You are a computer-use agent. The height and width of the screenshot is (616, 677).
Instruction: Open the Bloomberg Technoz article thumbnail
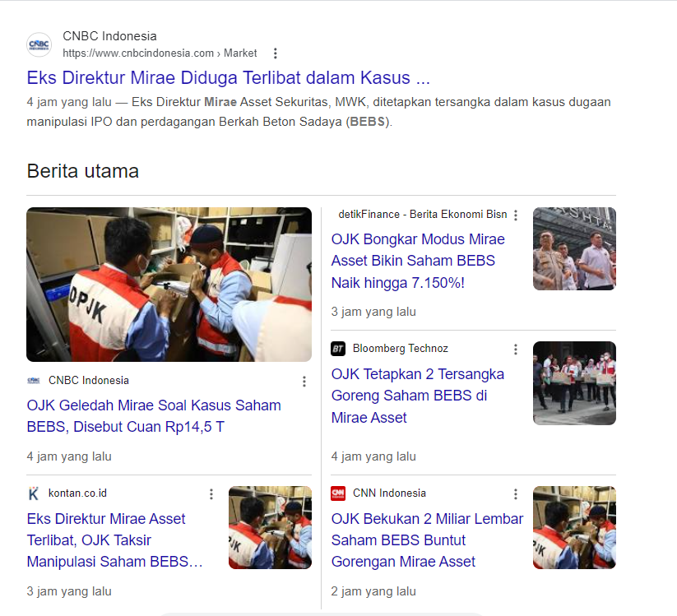click(x=574, y=383)
